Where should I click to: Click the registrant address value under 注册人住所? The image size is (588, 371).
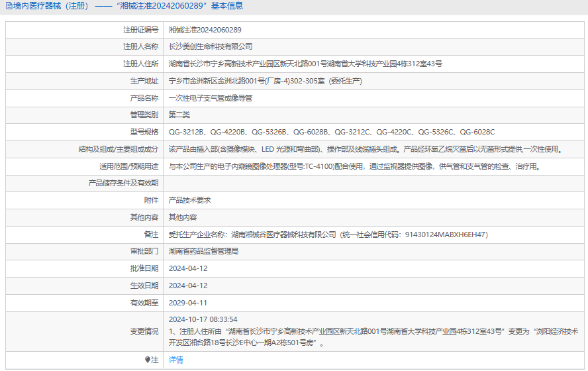point(305,64)
